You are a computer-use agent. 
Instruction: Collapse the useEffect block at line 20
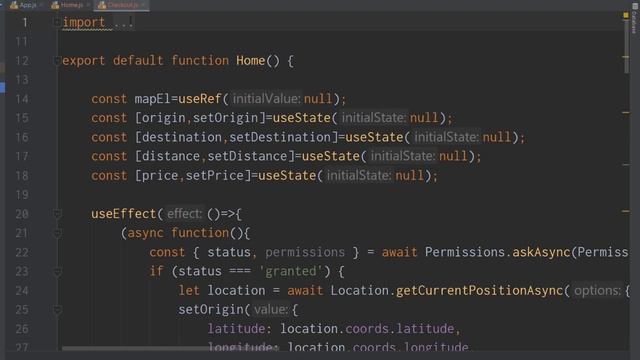point(57,213)
